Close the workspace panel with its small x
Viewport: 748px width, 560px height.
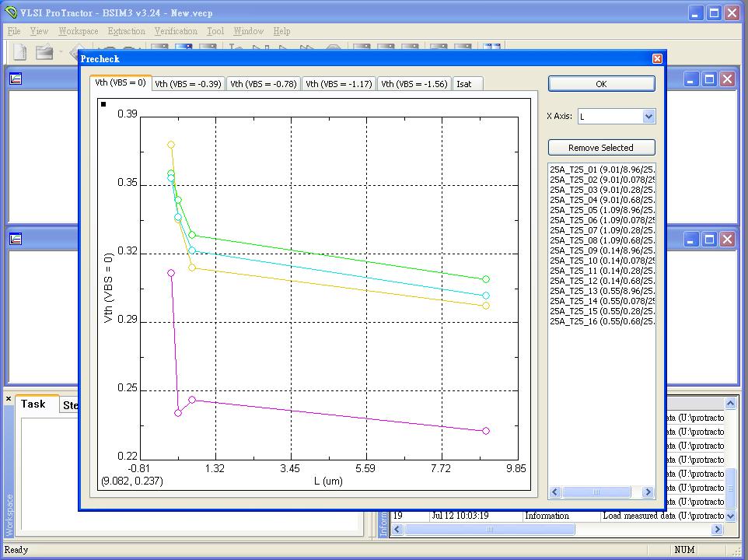coord(9,399)
